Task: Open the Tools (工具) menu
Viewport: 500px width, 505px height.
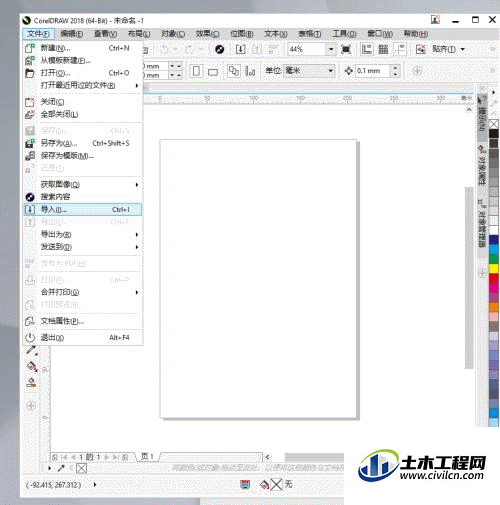Action: point(344,34)
